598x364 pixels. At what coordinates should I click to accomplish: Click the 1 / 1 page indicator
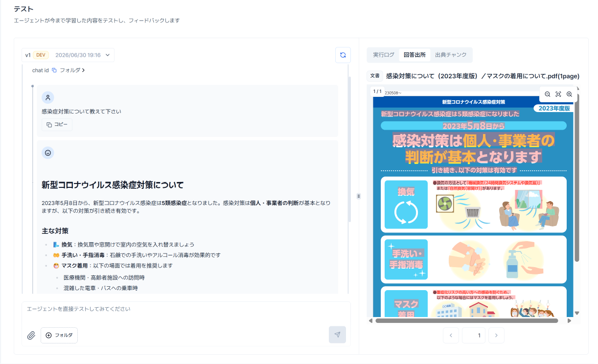(x=377, y=91)
